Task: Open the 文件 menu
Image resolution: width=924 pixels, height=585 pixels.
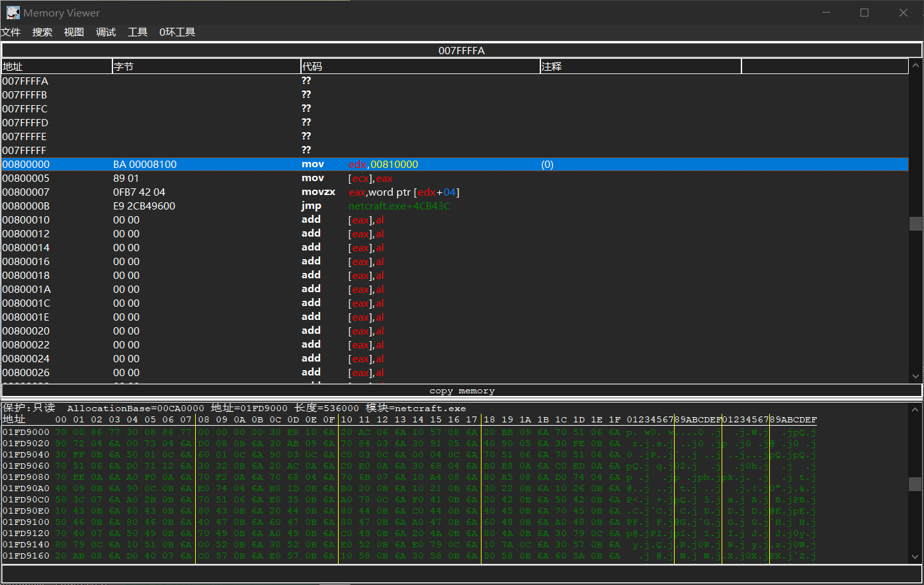Action: [11, 32]
